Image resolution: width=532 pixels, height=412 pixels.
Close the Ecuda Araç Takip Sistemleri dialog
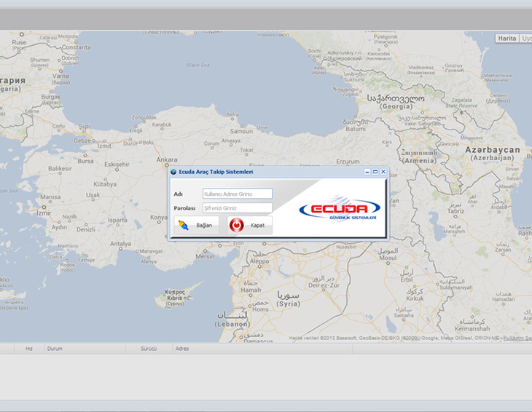pyautogui.click(x=383, y=172)
